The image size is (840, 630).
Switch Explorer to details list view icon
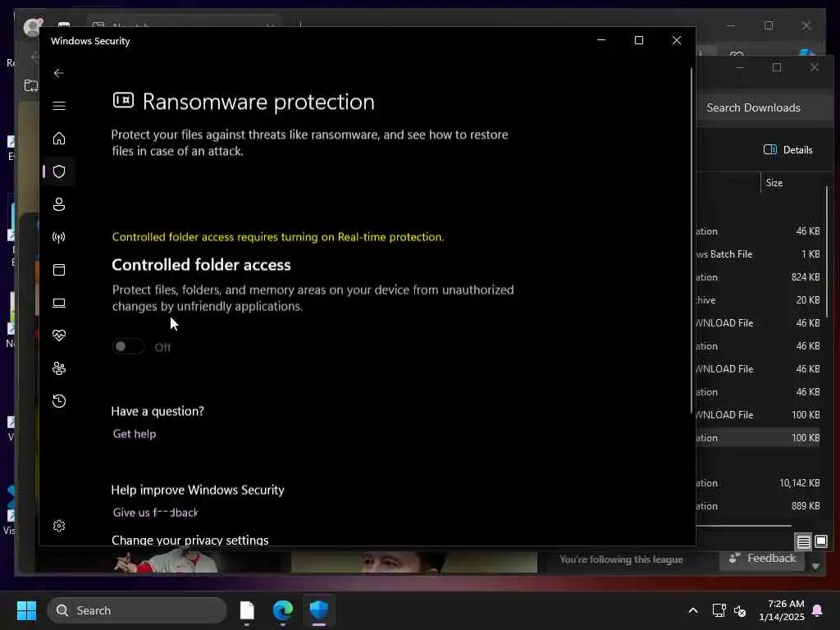tap(803, 541)
